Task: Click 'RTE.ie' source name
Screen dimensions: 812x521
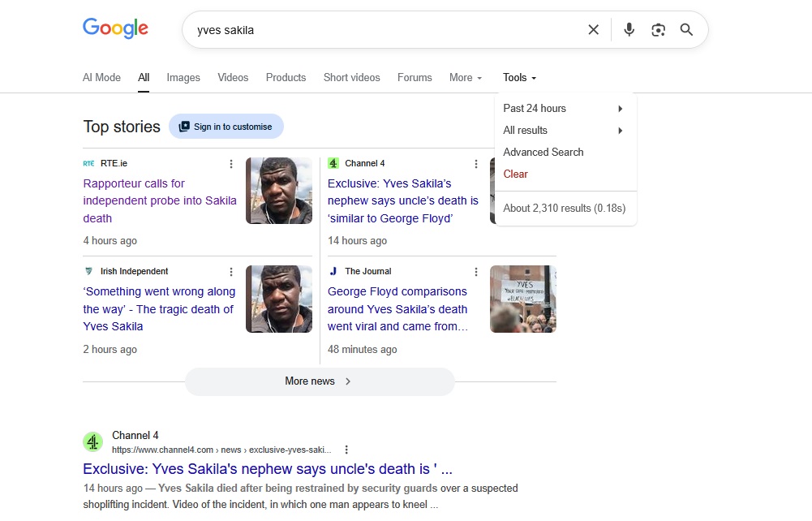Action: tap(114, 164)
